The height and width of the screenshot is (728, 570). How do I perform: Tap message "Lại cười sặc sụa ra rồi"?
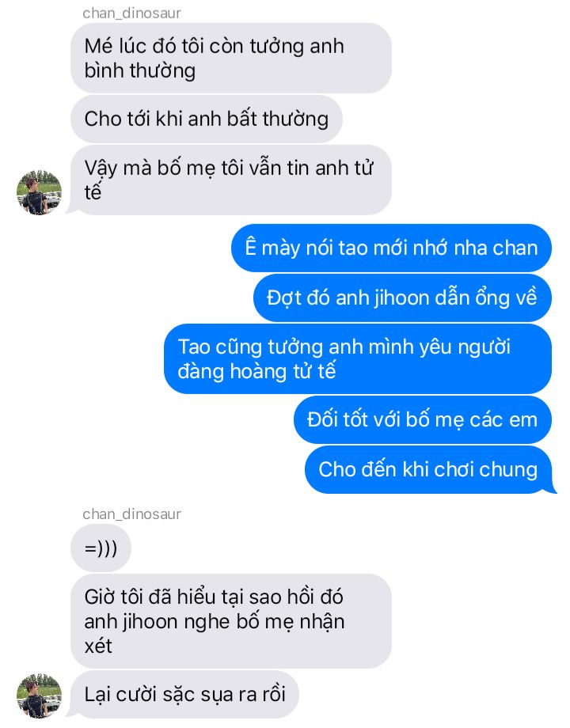[184, 695]
